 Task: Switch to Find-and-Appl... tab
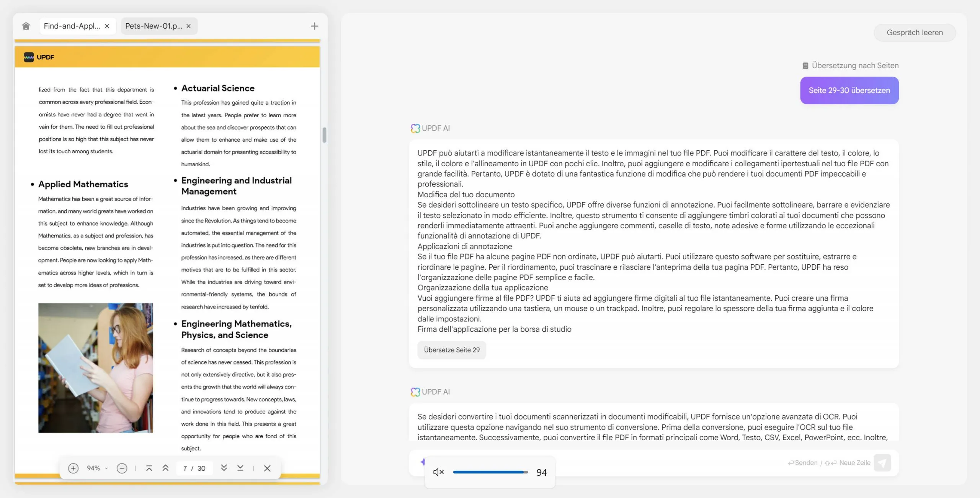(72, 26)
